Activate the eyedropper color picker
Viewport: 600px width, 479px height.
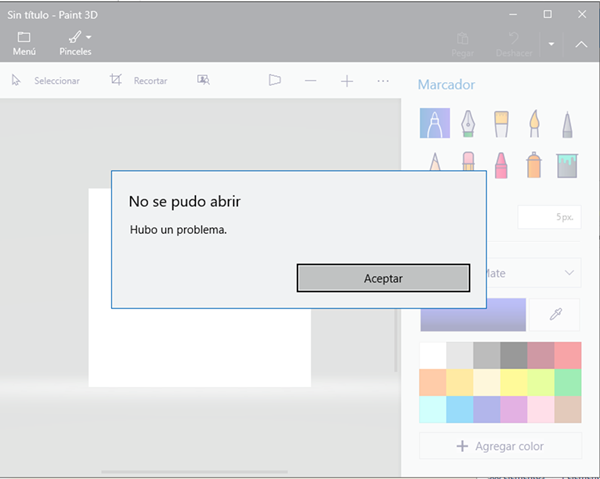(x=557, y=314)
